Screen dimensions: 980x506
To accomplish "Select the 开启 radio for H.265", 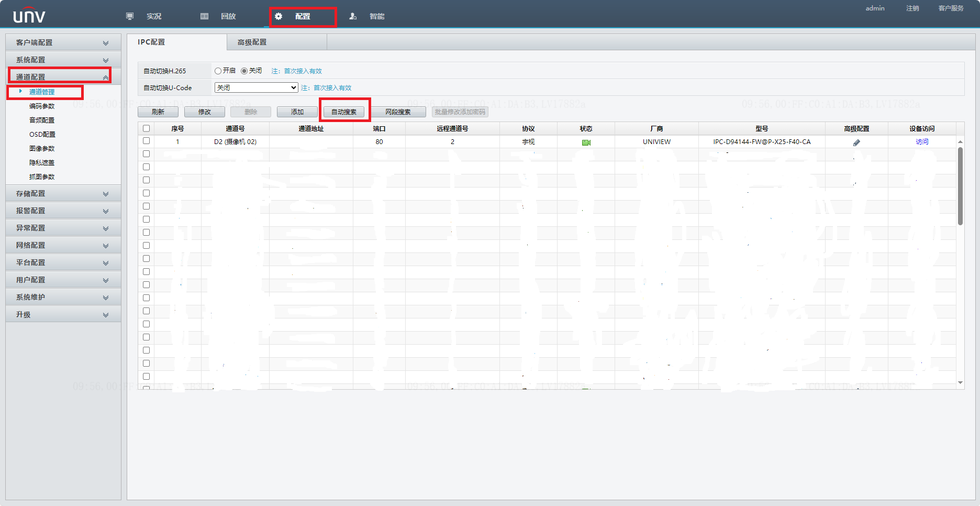I will point(218,71).
